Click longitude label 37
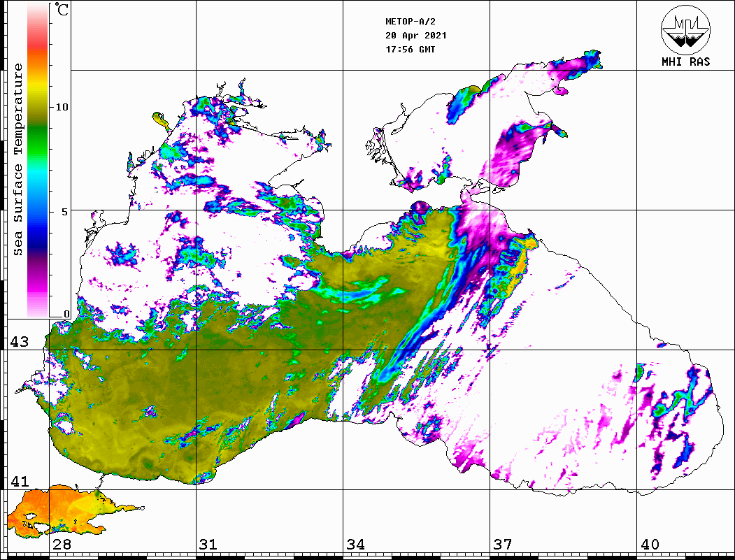This screenshot has height=560, width=735. click(502, 544)
